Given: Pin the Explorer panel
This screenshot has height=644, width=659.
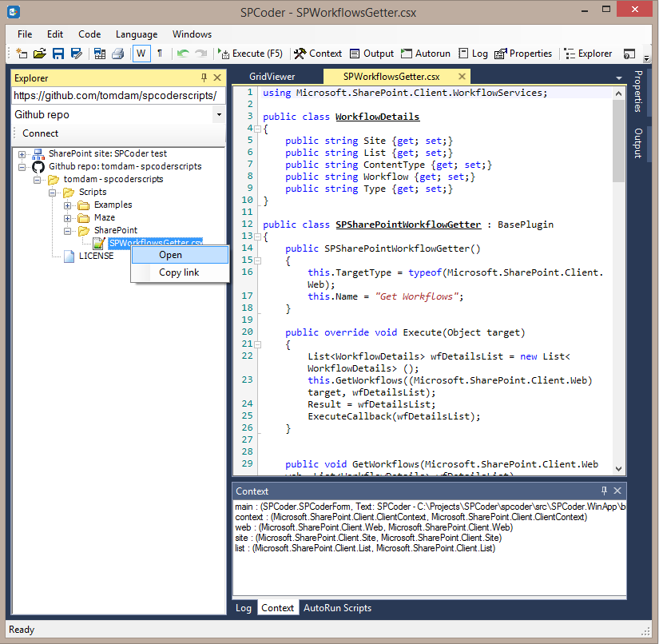Looking at the screenshot, I should point(204,78).
